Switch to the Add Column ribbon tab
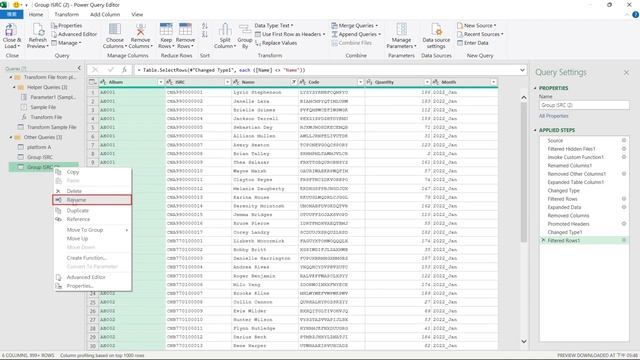The height and width of the screenshot is (360, 640). click(x=105, y=14)
